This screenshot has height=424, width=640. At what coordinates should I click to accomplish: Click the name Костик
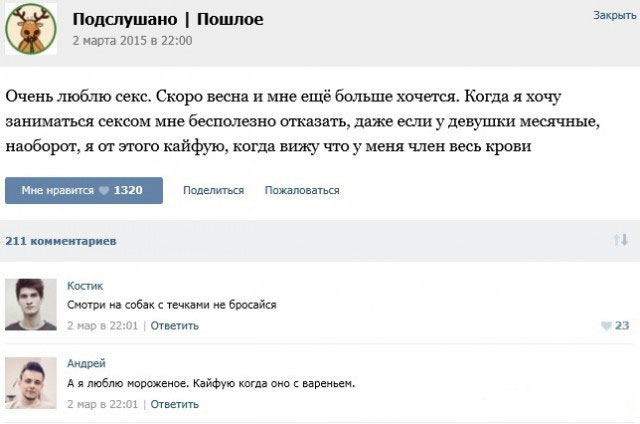84,285
